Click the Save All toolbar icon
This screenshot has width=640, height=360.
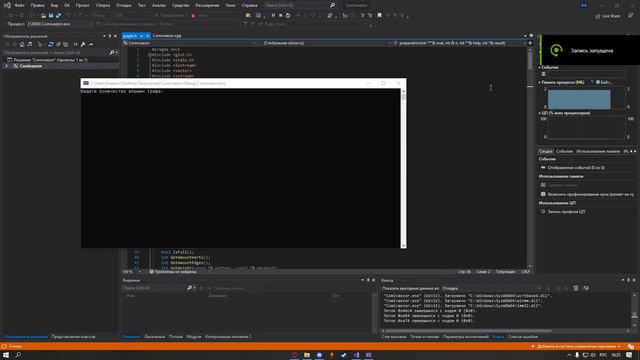(58, 16)
